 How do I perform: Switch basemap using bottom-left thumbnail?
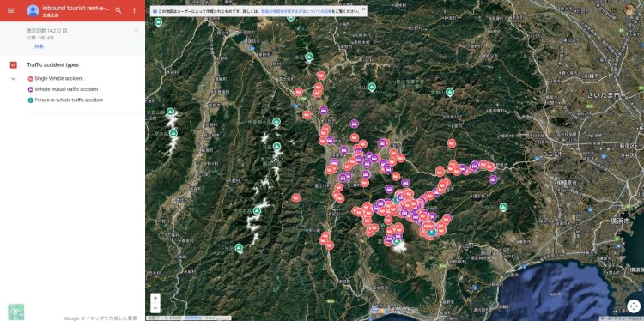(x=16, y=312)
